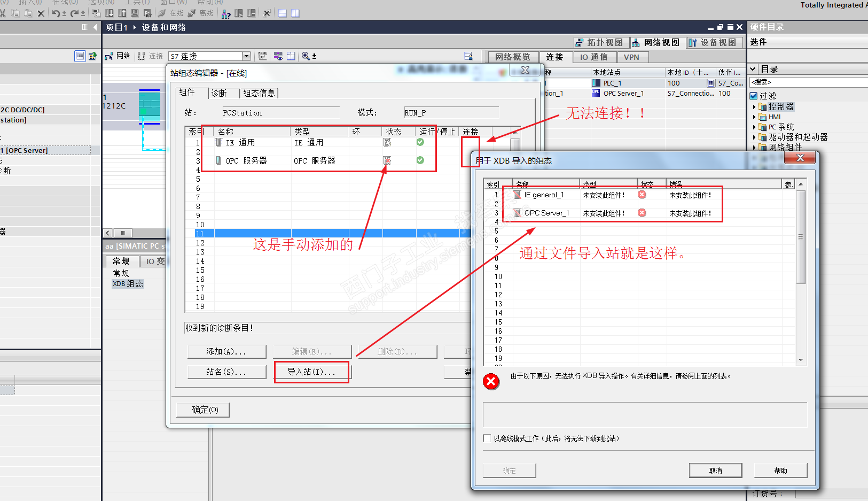Split the editor area vertically
This screenshot has height=501, width=868.
click(295, 13)
